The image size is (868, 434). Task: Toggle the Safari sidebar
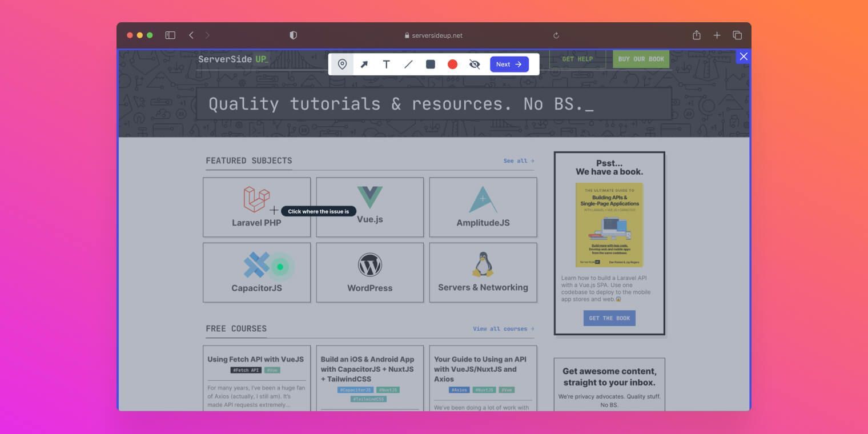pyautogui.click(x=170, y=35)
